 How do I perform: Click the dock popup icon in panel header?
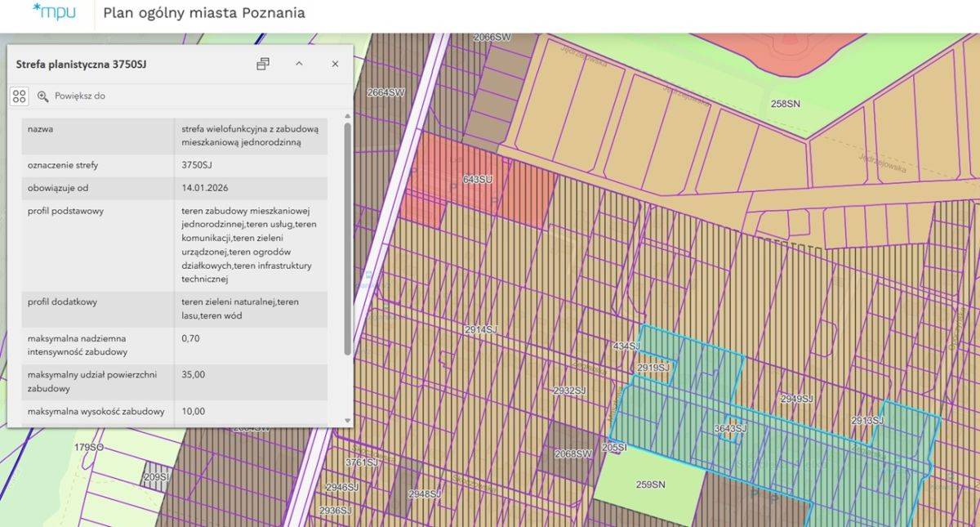click(x=263, y=64)
